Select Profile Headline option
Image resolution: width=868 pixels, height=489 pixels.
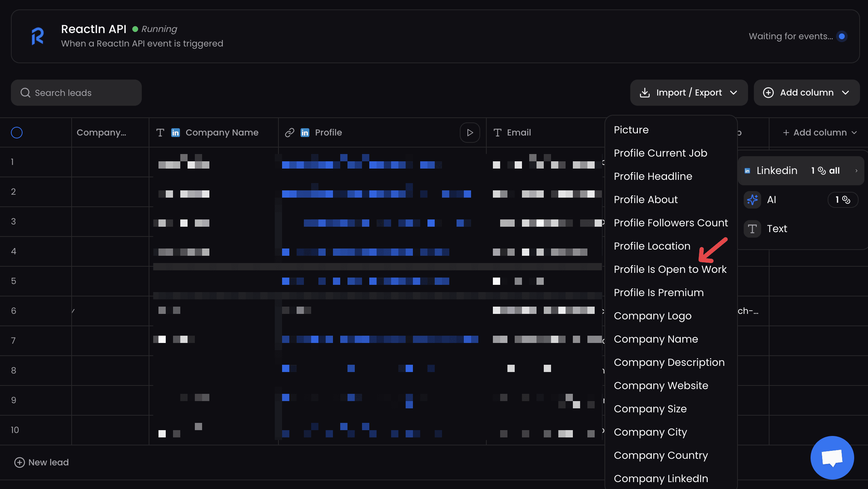653,176
